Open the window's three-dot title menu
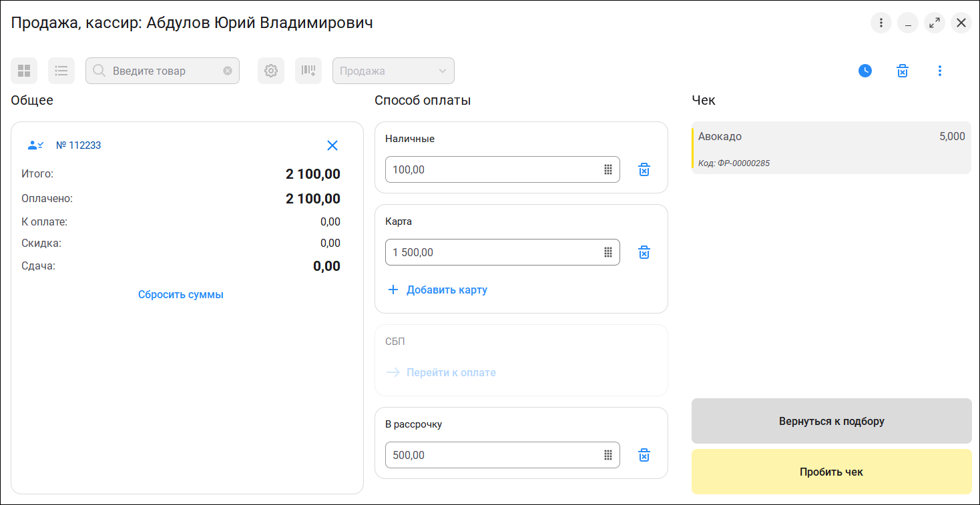Image resolution: width=980 pixels, height=505 pixels. (x=881, y=23)
